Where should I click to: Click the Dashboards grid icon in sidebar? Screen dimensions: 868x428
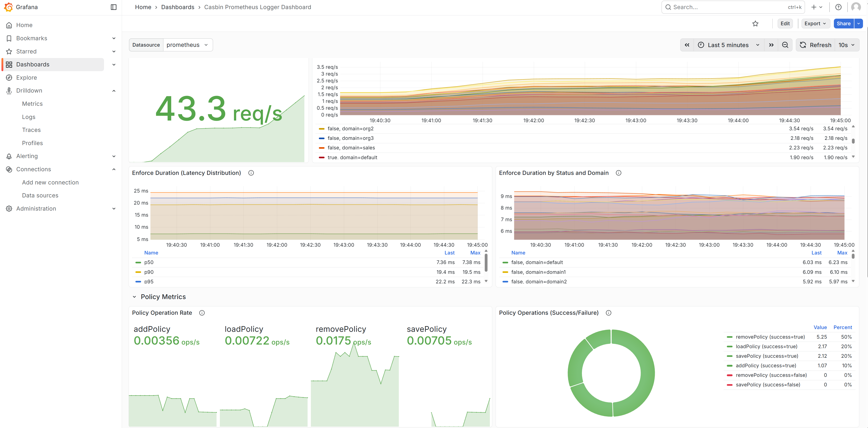9,65
